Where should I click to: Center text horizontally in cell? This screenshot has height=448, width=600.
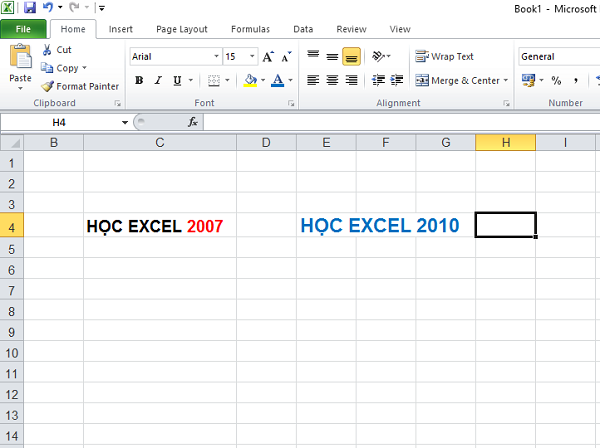pos(332,80)
